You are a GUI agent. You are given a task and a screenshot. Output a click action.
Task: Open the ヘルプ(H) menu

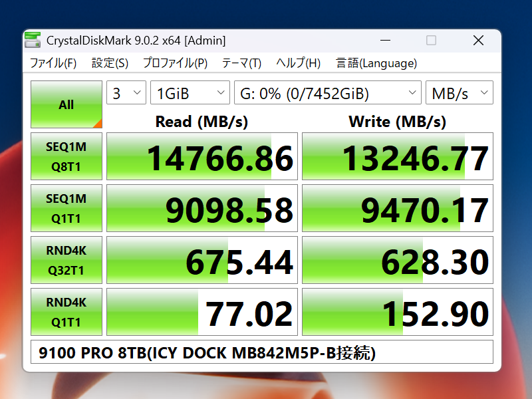(297, 63)
